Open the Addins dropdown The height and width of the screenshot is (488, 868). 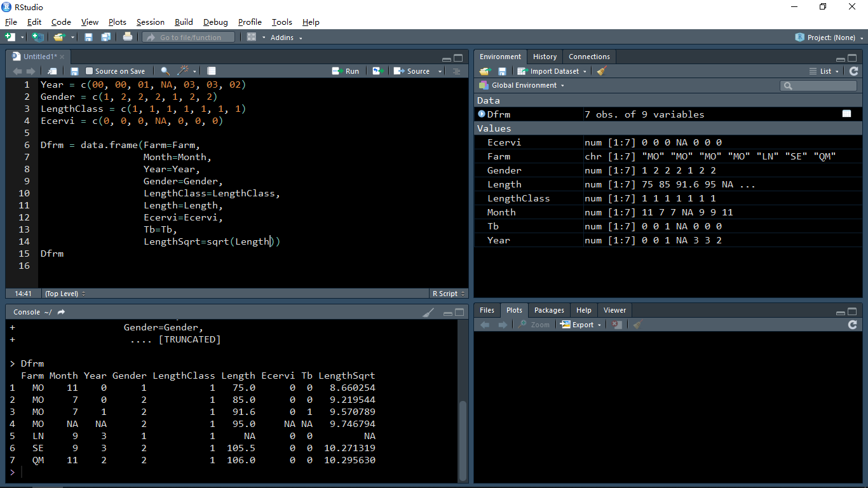286,37
